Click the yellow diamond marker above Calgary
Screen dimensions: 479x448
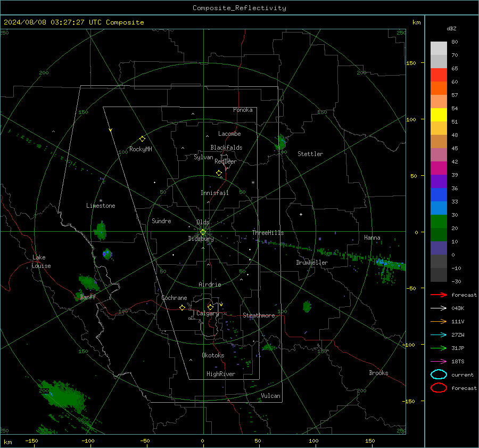[x=210, y=307]
